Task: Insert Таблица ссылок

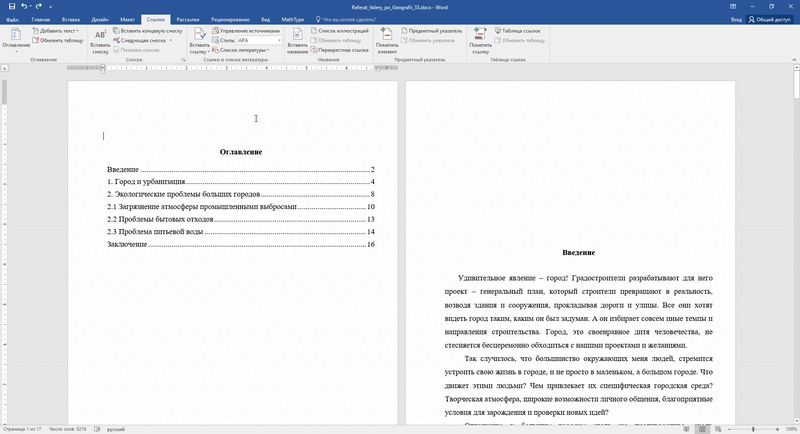Action: tap(517, 31)
